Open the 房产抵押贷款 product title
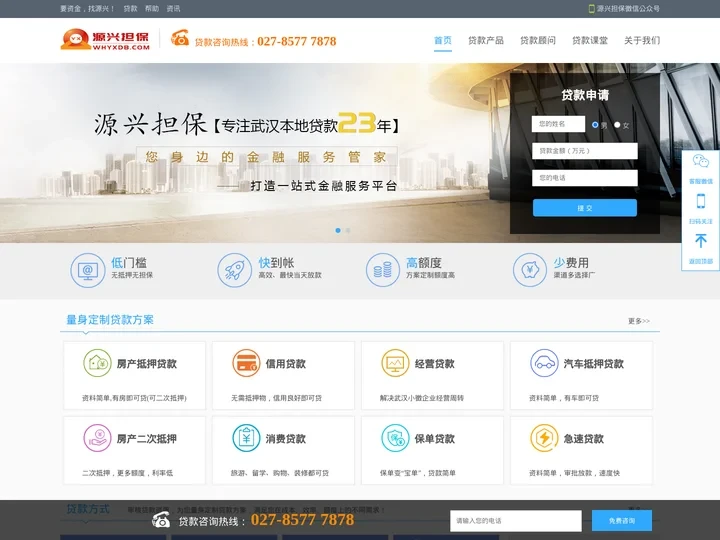Viewport: 720px width, 540px height. [x=146, y=364]
